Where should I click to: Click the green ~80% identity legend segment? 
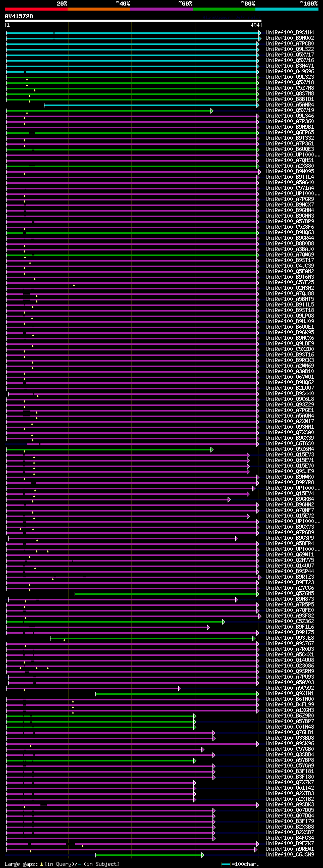click(224, 9)
